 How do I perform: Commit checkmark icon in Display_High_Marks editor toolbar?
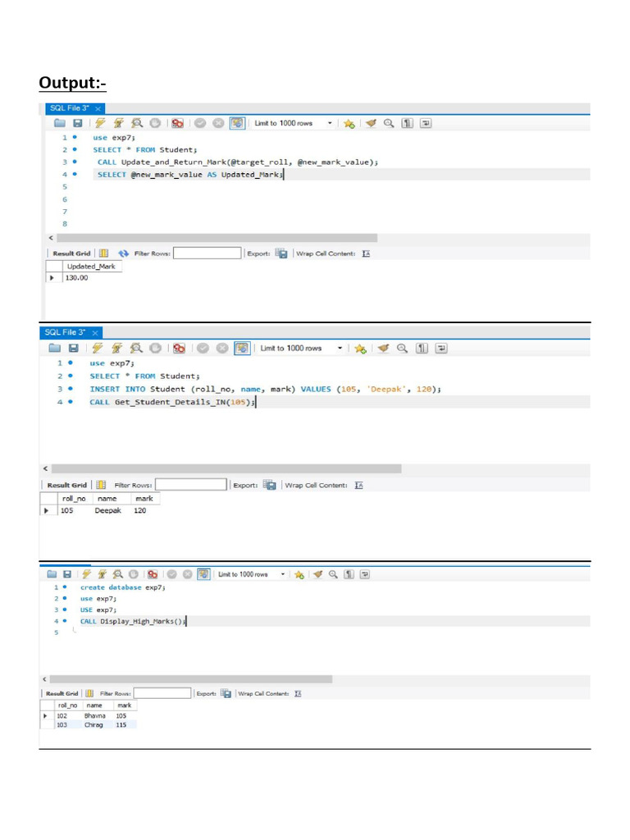[172, 574]
